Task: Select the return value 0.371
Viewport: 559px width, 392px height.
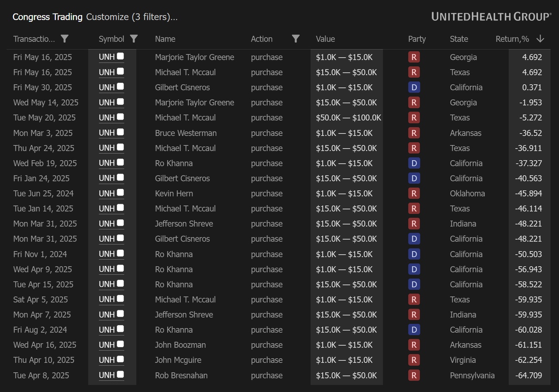Action: point(532,87)
